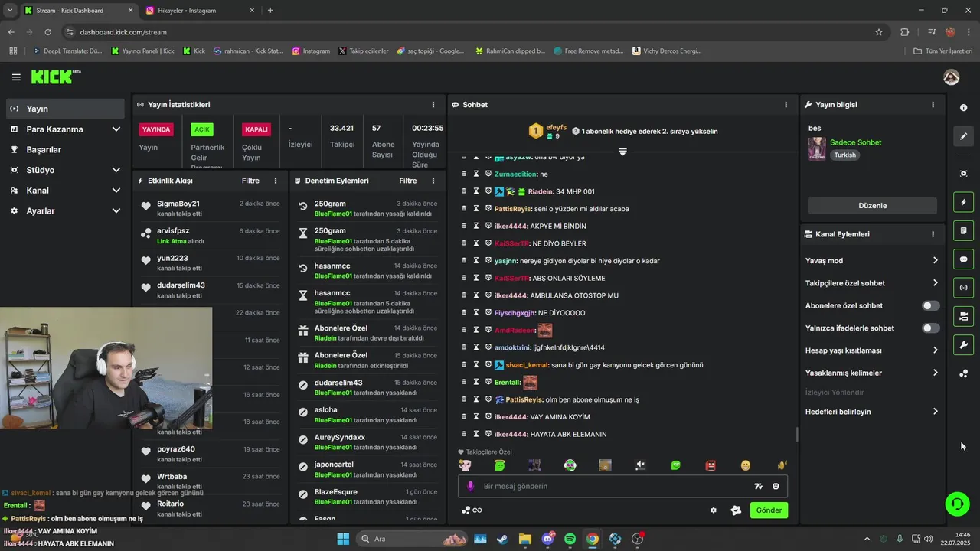Open Spotify from the Windows taskbar
980x551 pixels.
point(570,539)
